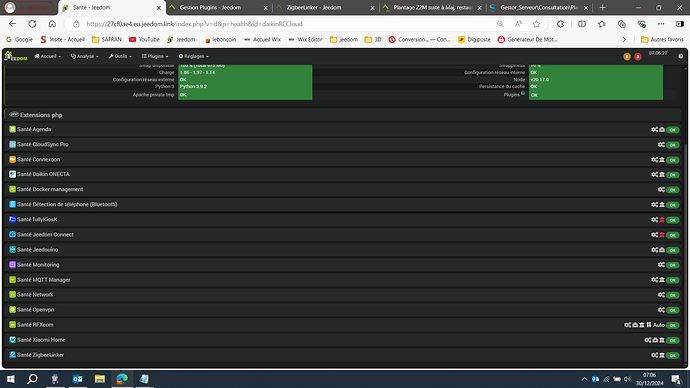Click the OK status badge for RFXcom
Screen dimensions: 690x388
pos(672,325)
